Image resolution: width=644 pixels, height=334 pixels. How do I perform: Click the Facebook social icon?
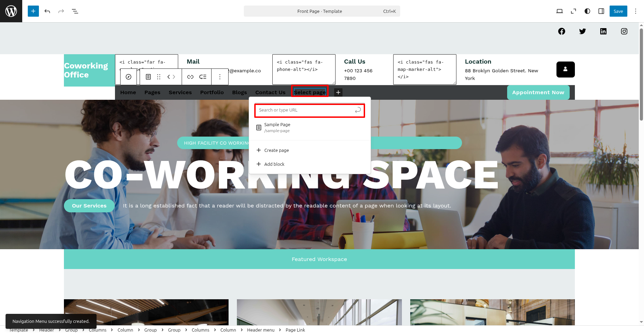pyautogui.click(x=561, y=31)
